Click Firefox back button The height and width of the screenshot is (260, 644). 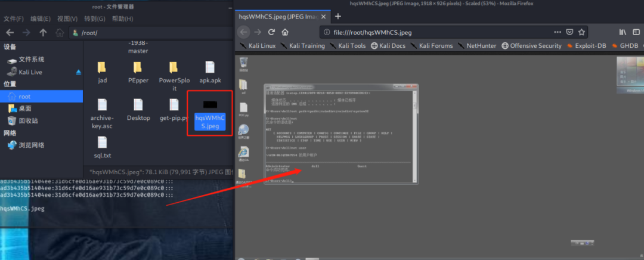point(244,32)
